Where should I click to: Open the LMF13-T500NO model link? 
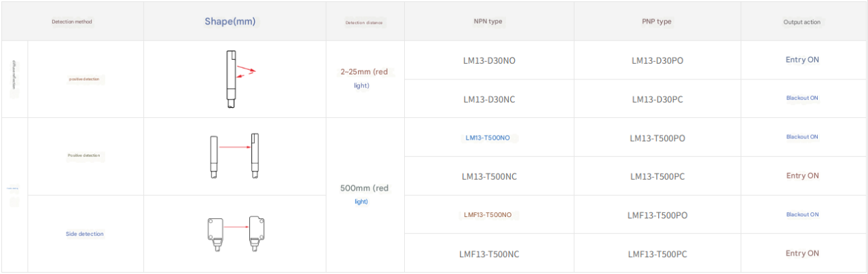[488, 215]
